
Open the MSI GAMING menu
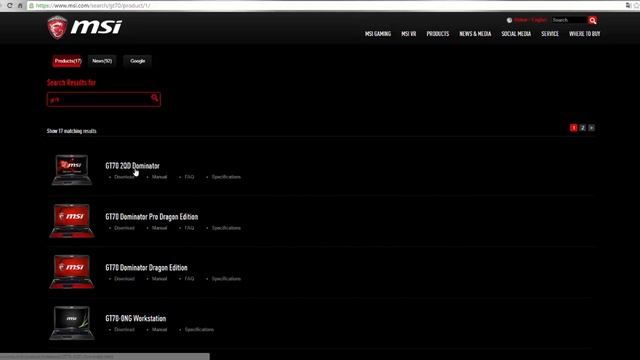[x=378, y=34]
